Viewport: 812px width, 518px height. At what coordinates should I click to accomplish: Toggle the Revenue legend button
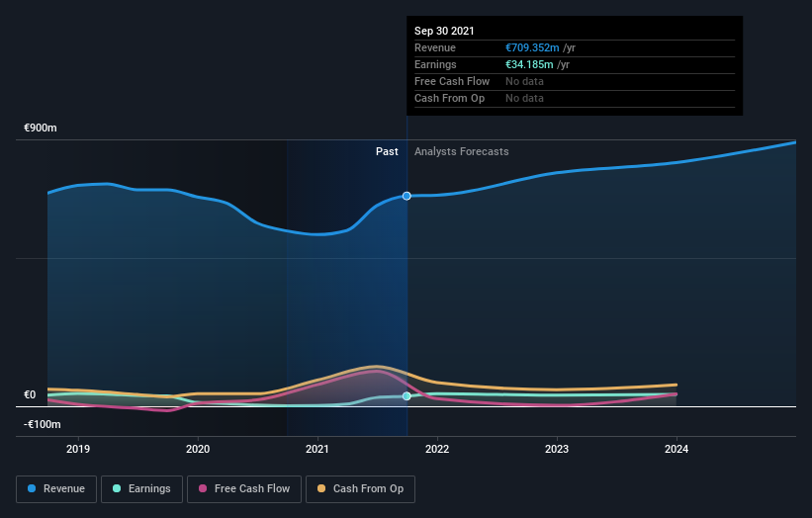56,489
